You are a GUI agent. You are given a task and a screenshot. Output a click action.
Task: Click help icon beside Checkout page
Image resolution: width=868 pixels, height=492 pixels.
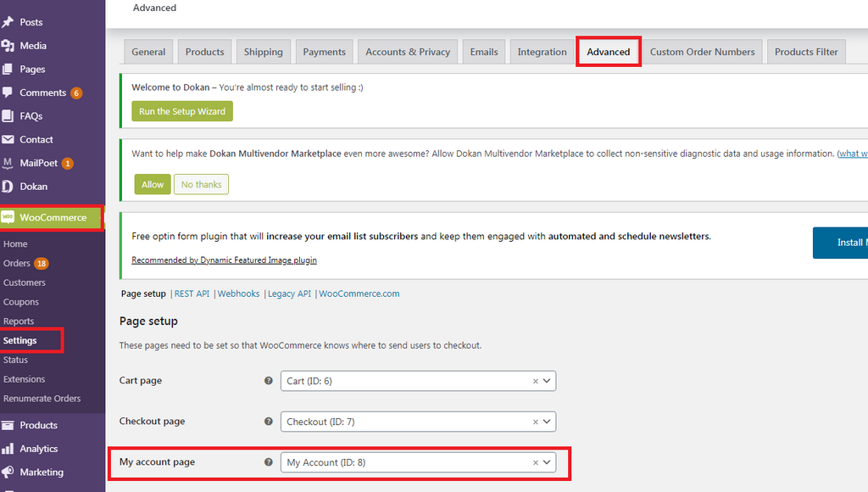point(269,421)
